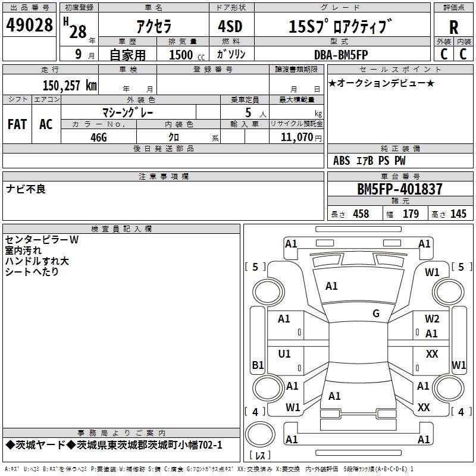This screenshot has height=476, width=476.
Task: Select inspector note シートへたり
Action: [32, 271]
